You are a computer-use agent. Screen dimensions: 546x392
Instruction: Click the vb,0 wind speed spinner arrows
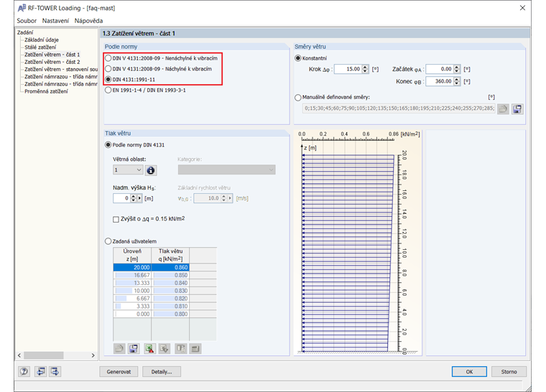click(223, 198)
